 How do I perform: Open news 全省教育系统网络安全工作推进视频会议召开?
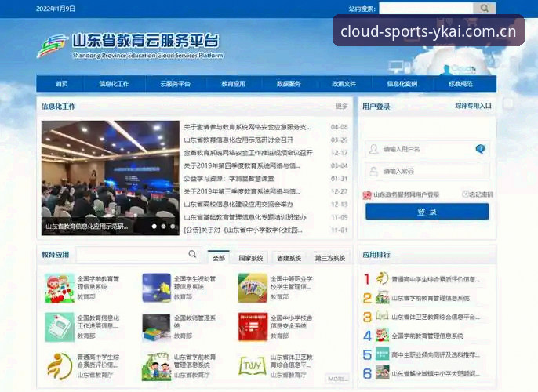coord(248,153)
